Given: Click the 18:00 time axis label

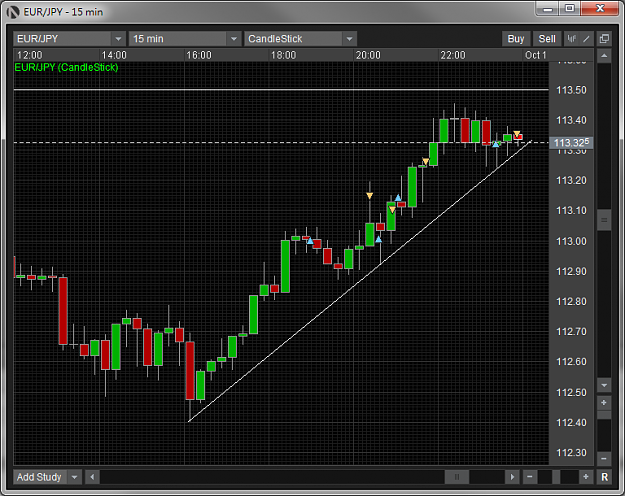Looking at the screenshot, I should 283,55.
